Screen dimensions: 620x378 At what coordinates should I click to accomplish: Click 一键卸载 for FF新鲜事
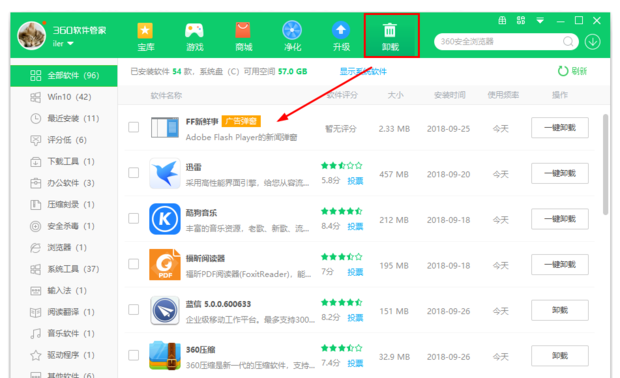[560, 128]
